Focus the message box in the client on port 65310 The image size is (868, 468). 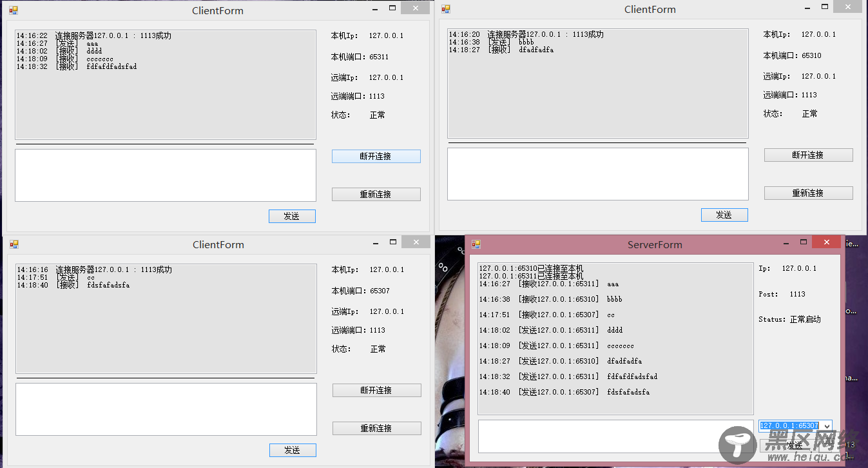[598, 174]
